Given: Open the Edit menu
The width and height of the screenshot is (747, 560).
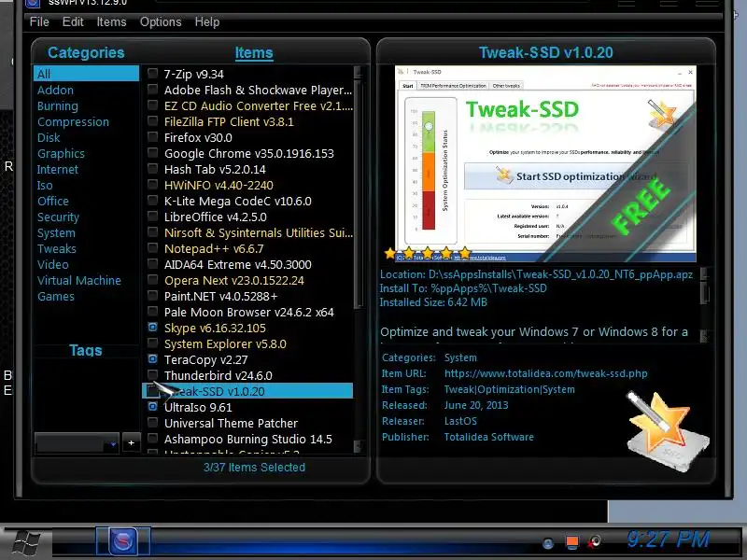Looking at the screenshot, I should (73, 21).
